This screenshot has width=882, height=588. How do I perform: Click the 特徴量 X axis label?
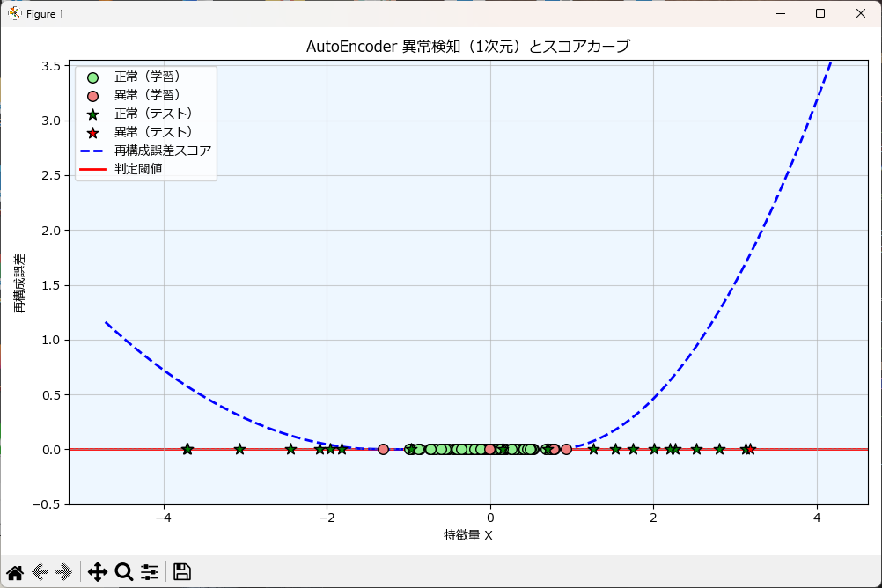tap(467, 535)
